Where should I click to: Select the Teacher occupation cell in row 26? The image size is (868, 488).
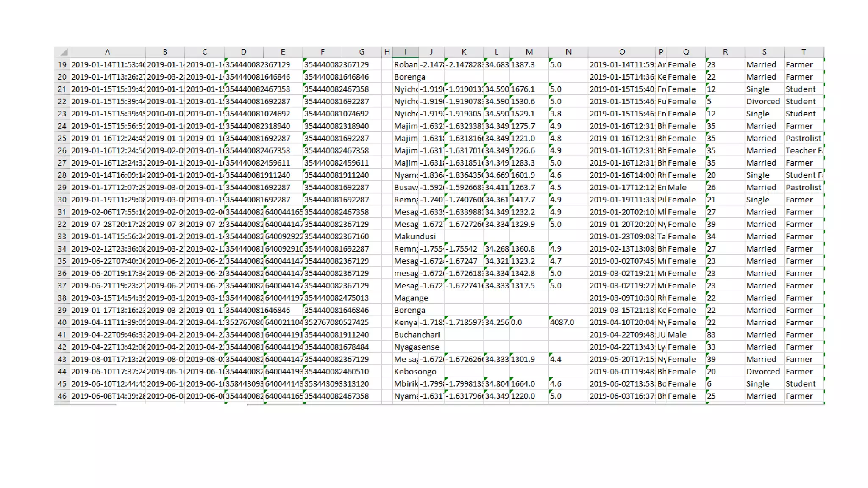point(803,151)
